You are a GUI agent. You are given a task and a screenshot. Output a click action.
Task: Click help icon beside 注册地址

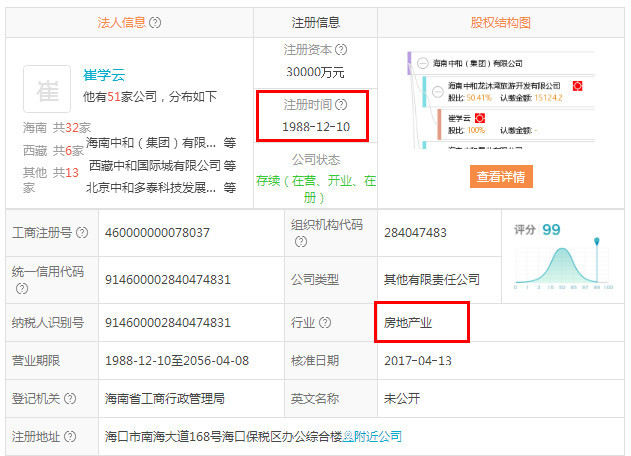70,437
